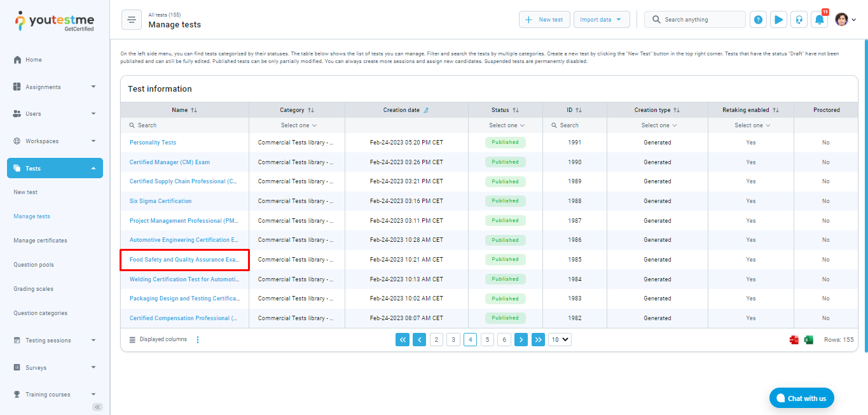
Task: Open the Status filter dropdown
Action: point(507,125)
